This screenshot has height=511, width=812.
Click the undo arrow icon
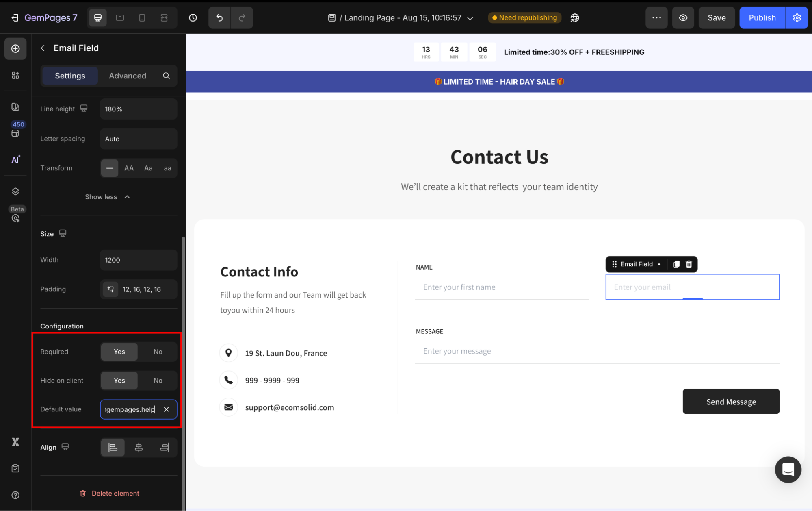pyautogui.click(x=219, y=18)
